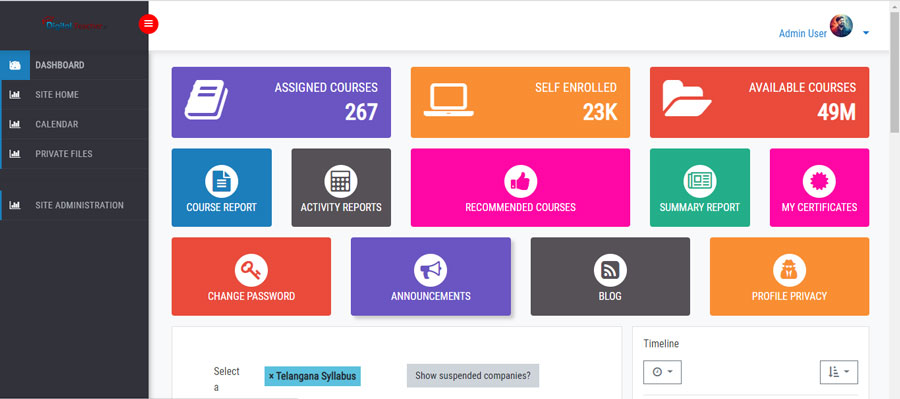Click the Change Password key icon
The image size is (900, 399).
pos(251,270)
